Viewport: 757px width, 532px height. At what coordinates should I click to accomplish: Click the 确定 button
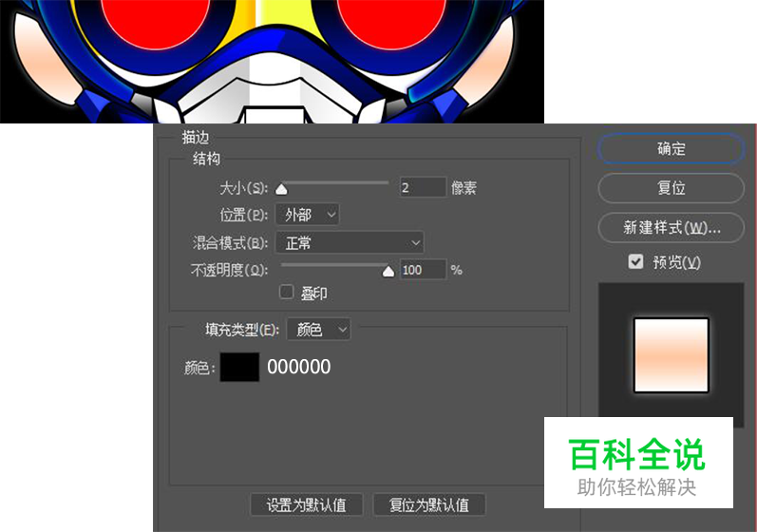click(671, 149)
